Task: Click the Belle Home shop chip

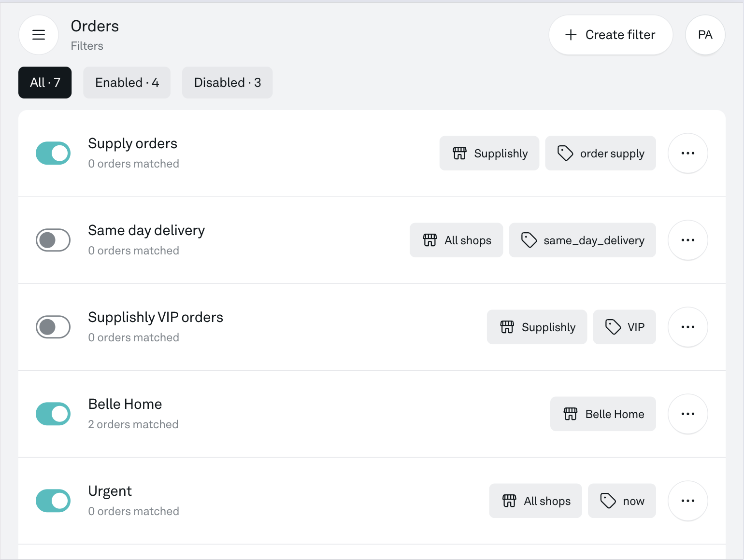Action: 603,414
